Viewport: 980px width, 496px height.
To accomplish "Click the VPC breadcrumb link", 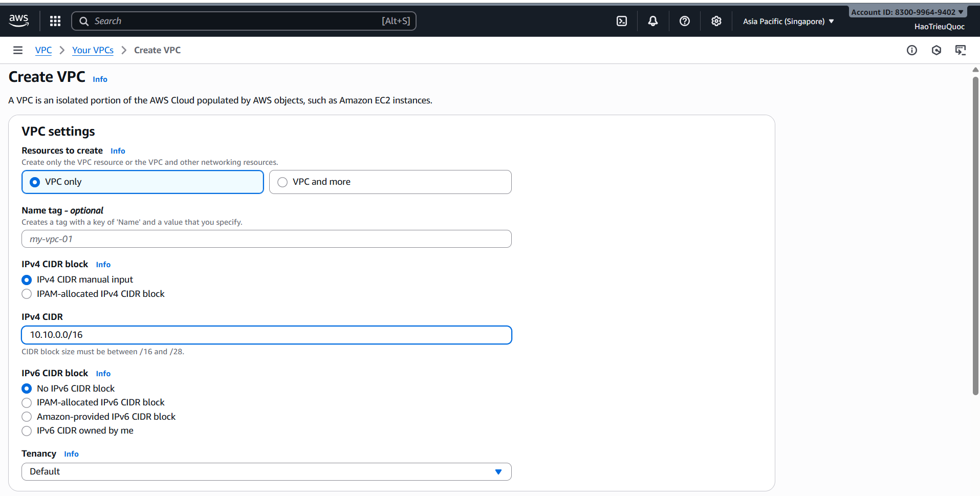I will pyautogui.click(x=43, y=50).
